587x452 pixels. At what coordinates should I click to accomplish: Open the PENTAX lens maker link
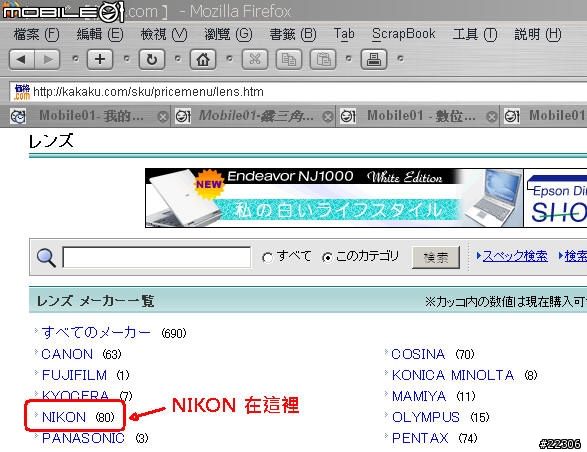[x=420, y=438]
